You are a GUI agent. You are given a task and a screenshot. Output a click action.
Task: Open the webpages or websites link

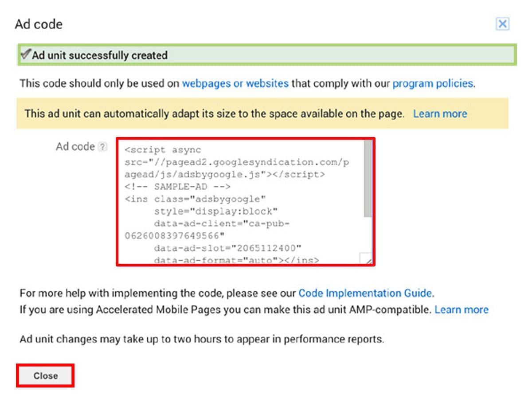[235, 83]
